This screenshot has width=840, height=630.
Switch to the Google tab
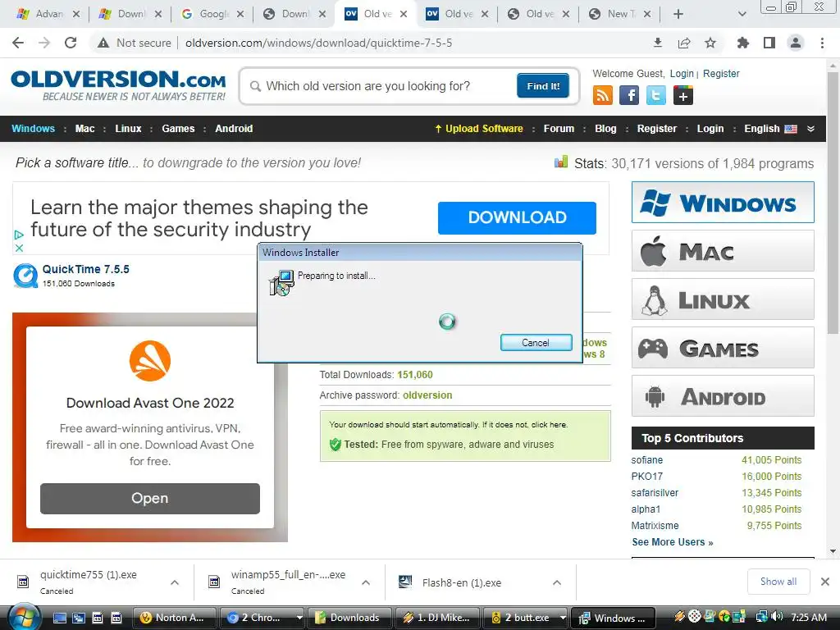(212, 14)
